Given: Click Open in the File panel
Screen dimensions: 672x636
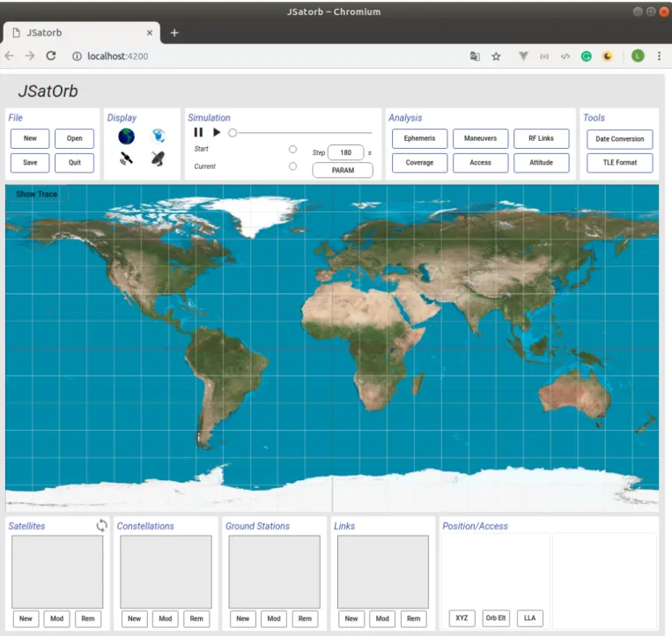Looking at the screenshot, I should click(x=75, y=138).
